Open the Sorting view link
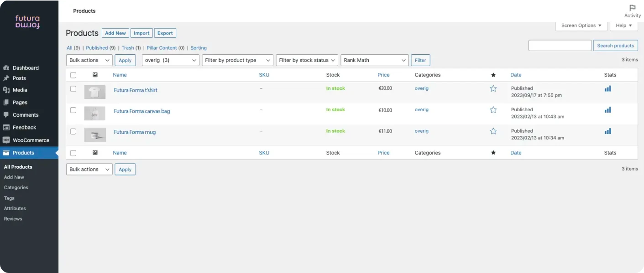The width and height of the screenshot is (644, 273). coord(199,48)
